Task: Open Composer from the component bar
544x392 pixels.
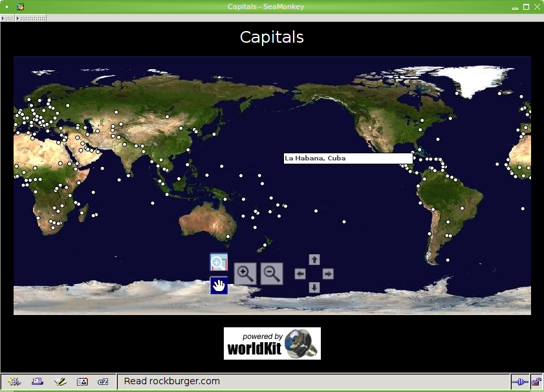Action: click(x=60, y=382)
